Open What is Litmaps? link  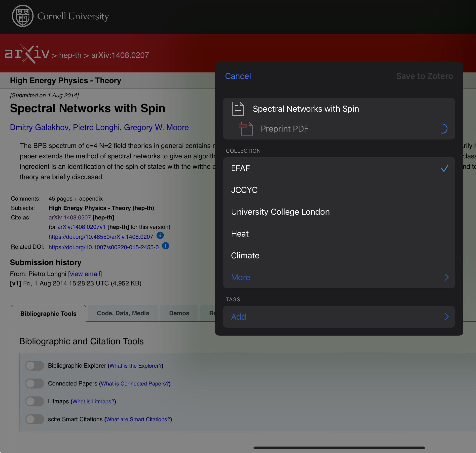click(x=93, y=401)
